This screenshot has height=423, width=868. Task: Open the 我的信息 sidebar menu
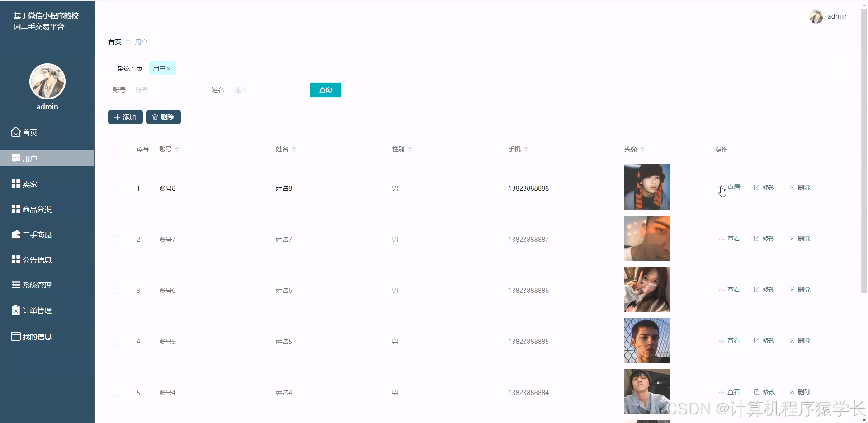[x=47, y=337]
